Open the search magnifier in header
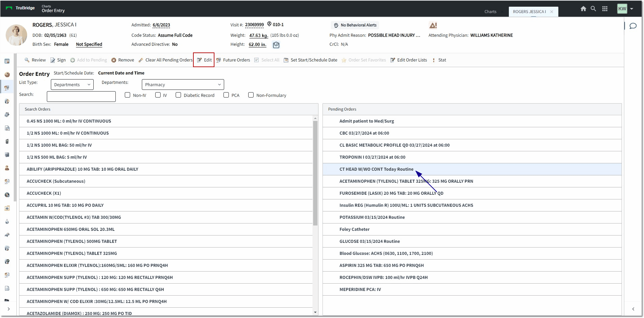Image resolution: width=644 pixels, height=318 pixels. pos(593,9)
